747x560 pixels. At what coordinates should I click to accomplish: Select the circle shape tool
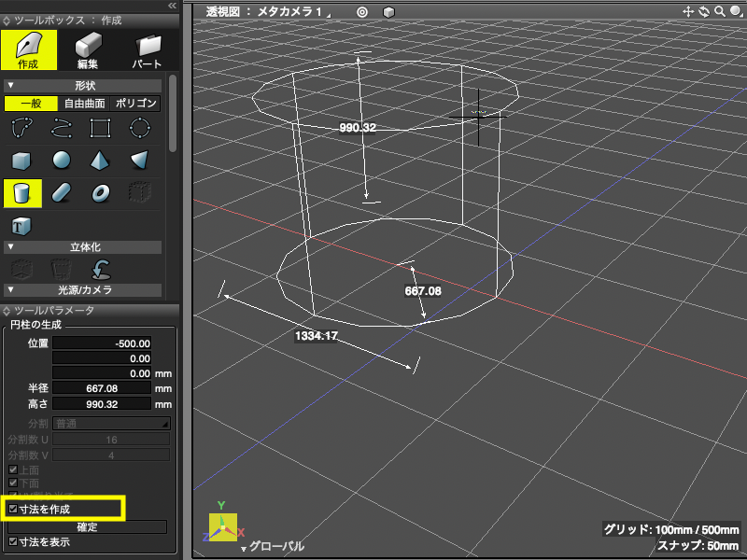click(139, 128)
